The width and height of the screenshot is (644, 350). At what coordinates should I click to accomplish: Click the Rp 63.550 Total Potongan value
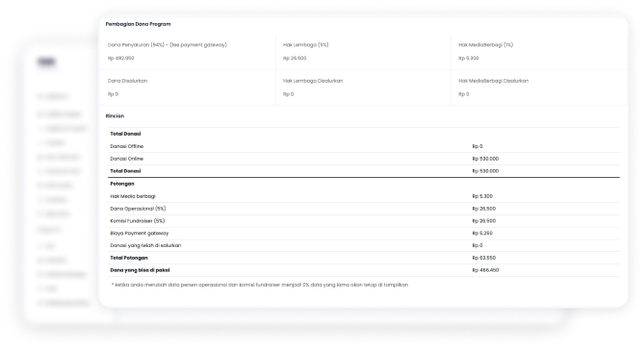coord(484,258)
